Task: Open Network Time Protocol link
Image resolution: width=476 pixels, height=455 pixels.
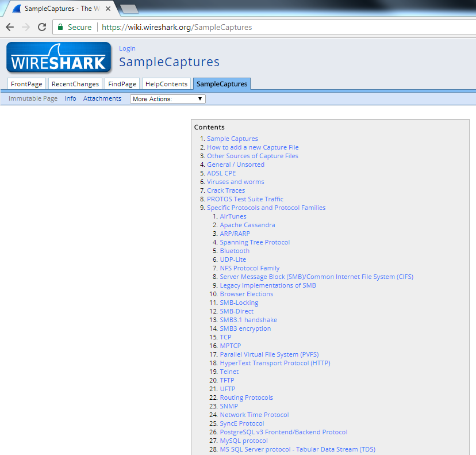Action: pyautogui.click(x=255, y=415)
